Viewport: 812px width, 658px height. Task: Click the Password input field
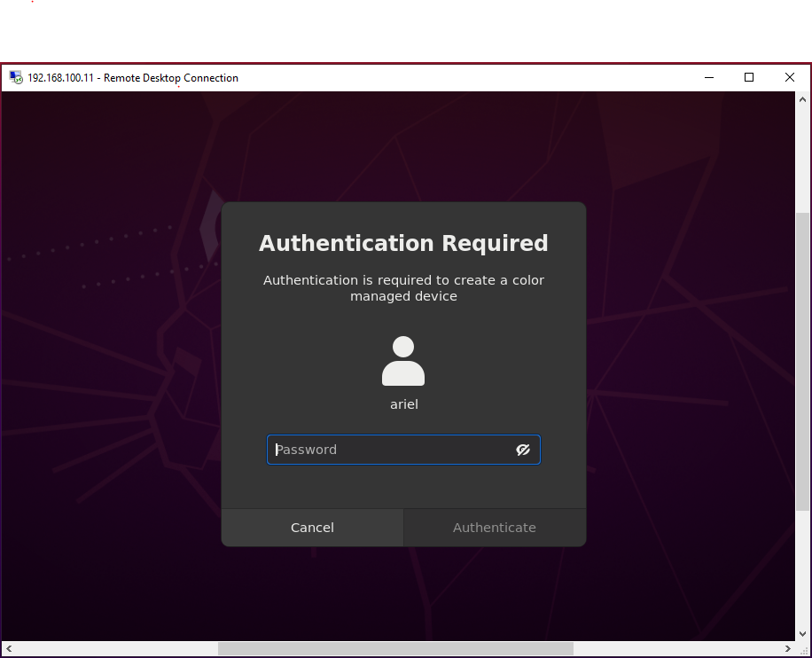pyautogui.click(x=403, y=450)
